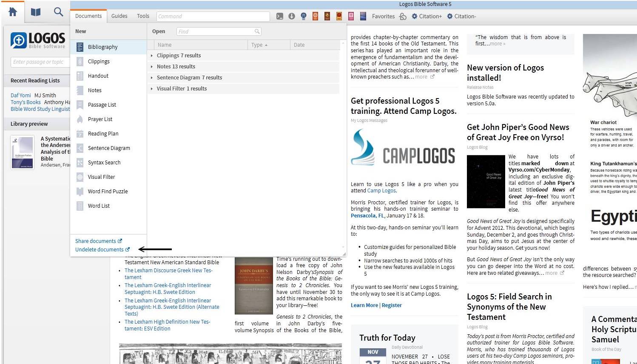Create a new Reading Plan
This screenshot has height=364, width=637.
coord(108,133)
